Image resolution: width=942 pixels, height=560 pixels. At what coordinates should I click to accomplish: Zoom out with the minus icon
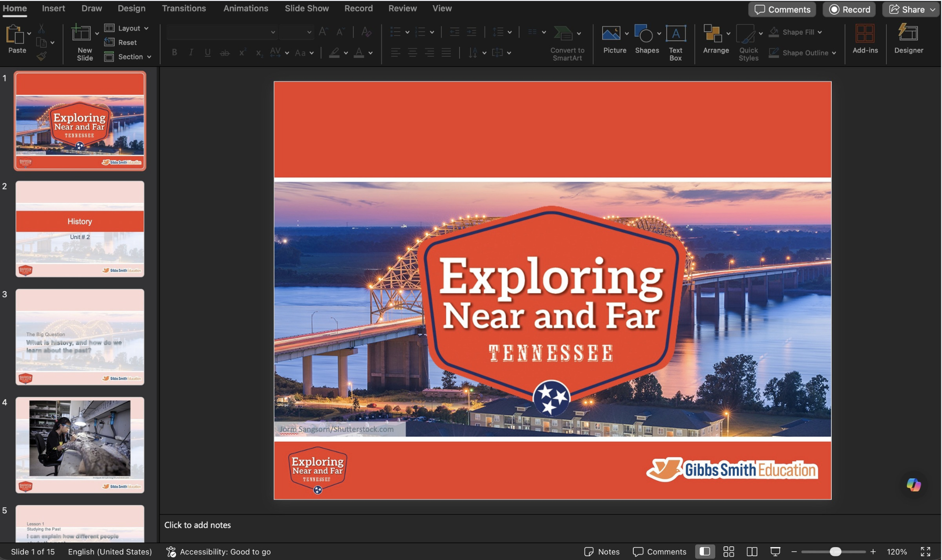794,551
